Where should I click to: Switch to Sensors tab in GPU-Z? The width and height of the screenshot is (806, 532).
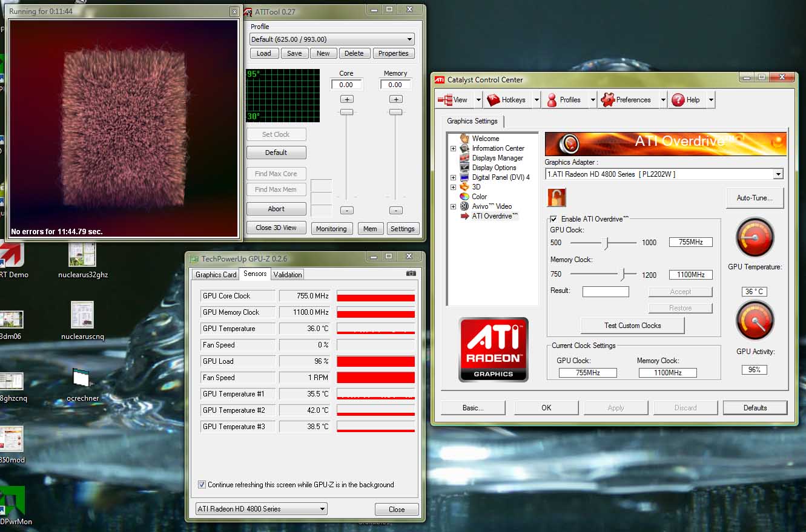pos(255,274)
